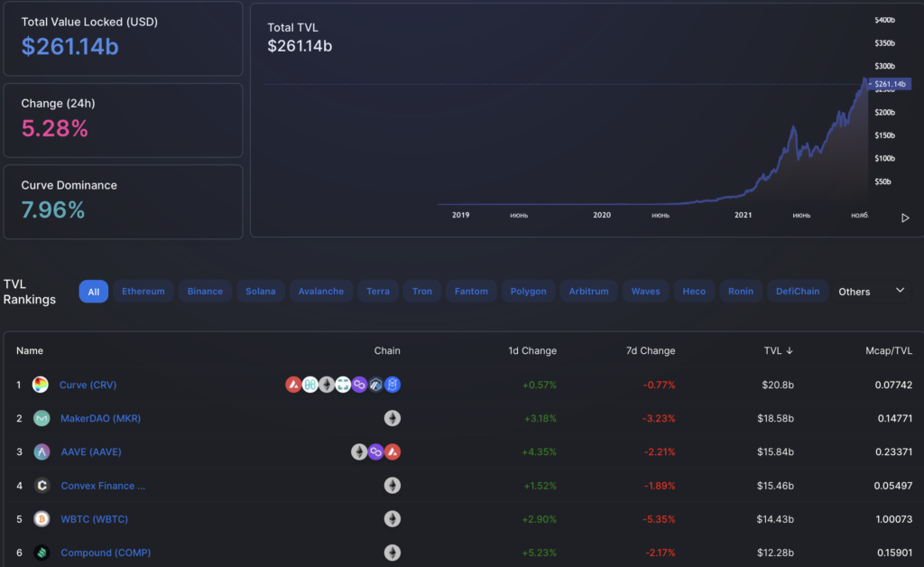Select the All chains filter
Image resolution: width=924 pixels, height=567 pixels.
tap(93, 292)
